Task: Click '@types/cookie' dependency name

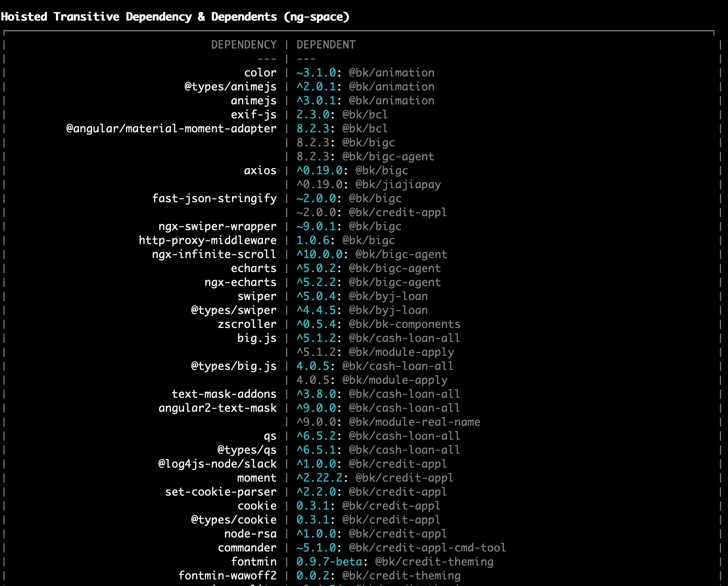Action: point(234,520)
